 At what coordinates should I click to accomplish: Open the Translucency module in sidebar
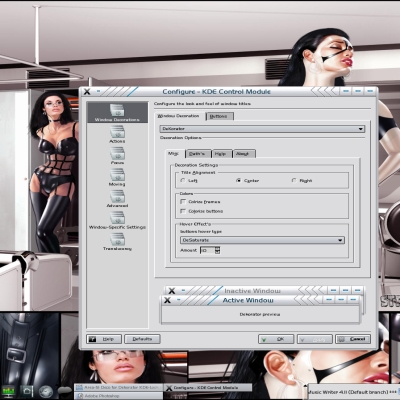point(117,242)
